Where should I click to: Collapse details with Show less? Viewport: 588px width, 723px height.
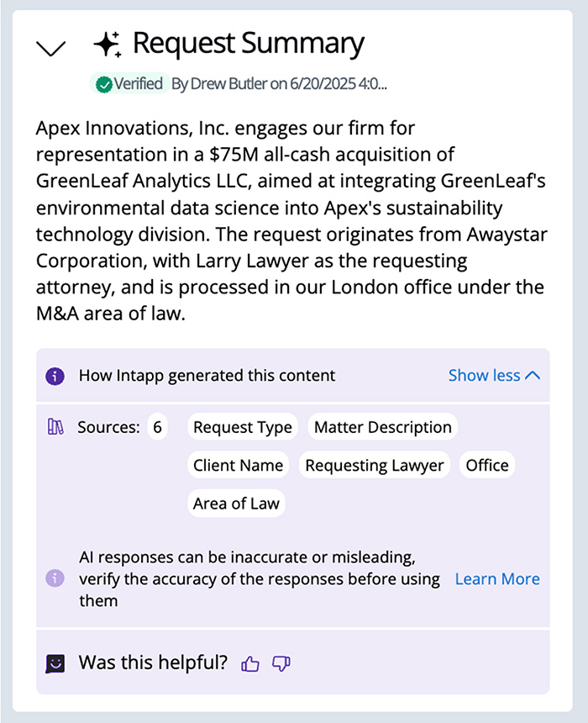[484, 376]
